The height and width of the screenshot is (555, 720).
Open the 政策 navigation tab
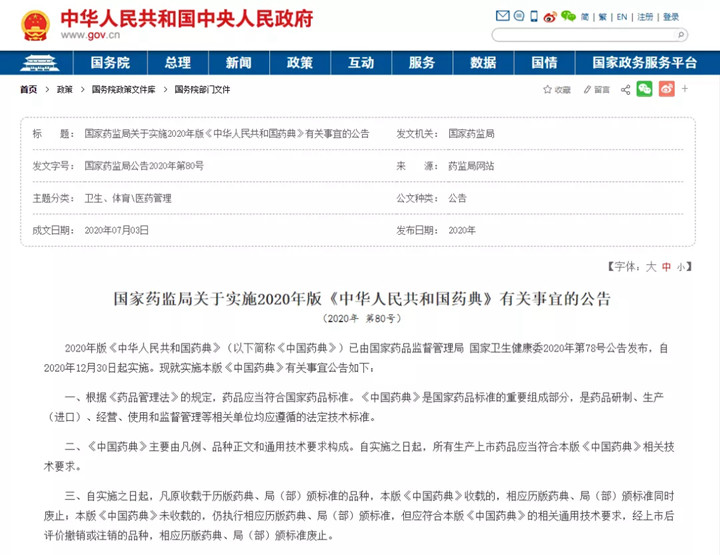(300, 63)
